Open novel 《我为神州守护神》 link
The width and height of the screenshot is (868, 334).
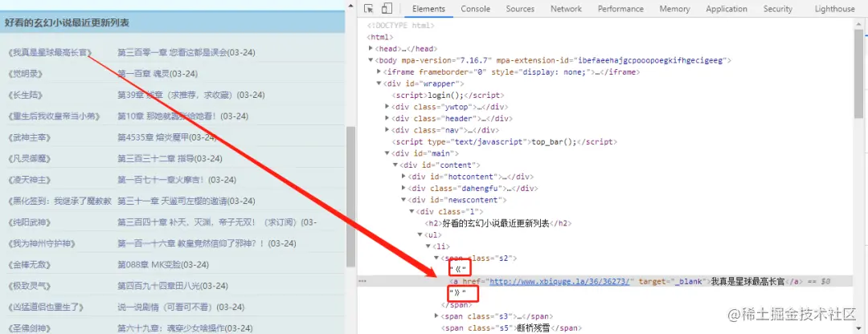42,243
